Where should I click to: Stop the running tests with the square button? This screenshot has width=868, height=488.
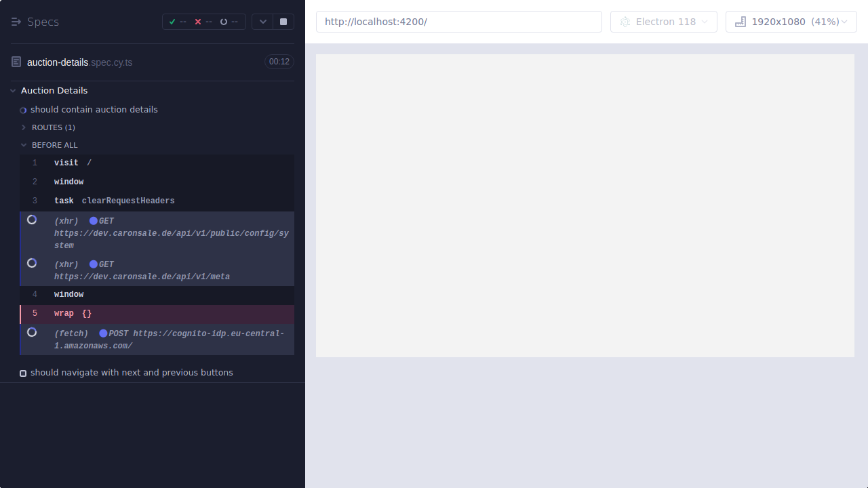point(283,21)
